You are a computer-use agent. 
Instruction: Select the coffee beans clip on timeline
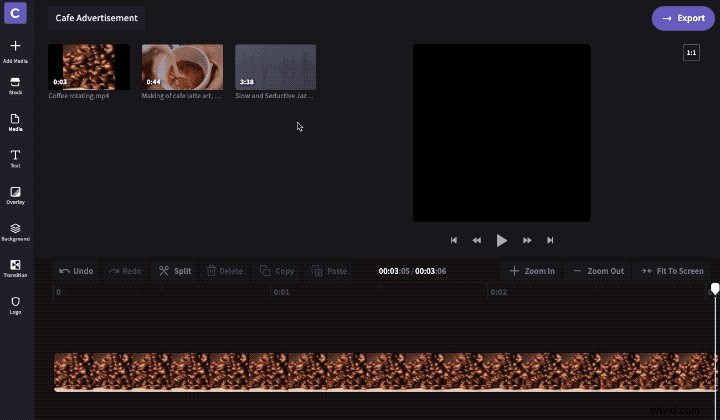(x=385, y=372)
